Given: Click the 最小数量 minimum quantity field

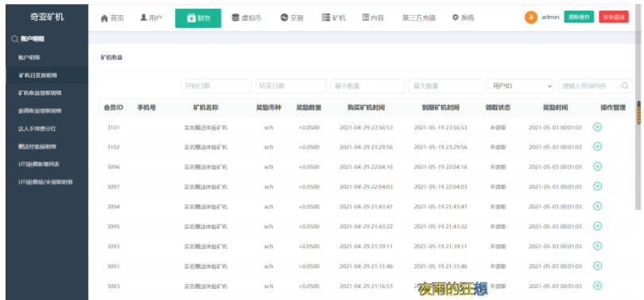Looking at the screenshot, I should tap(367, 86).
